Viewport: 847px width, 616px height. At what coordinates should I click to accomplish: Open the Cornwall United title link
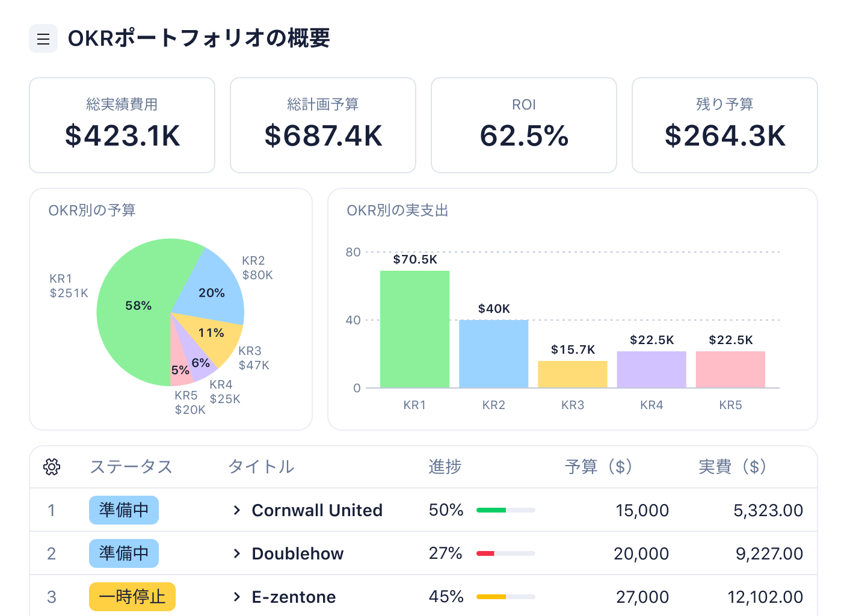317,510
